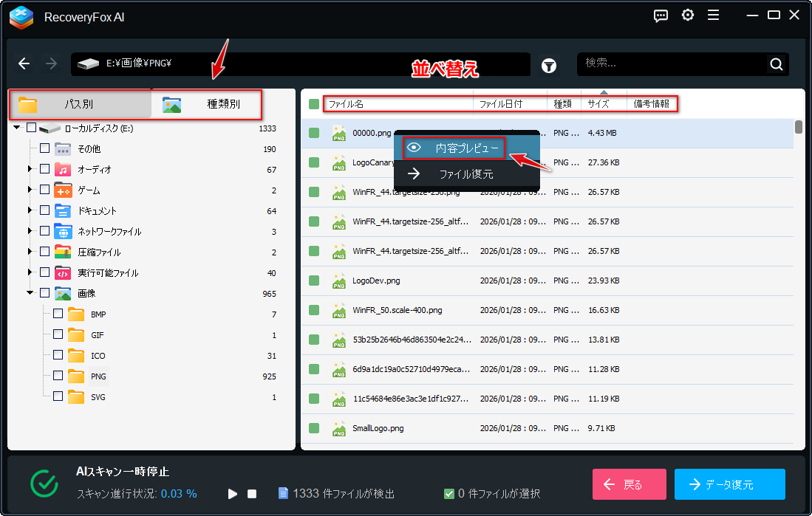Resume scan with the play button
The width and height of the screenshot is (812, 516).
tap(233, 493)
